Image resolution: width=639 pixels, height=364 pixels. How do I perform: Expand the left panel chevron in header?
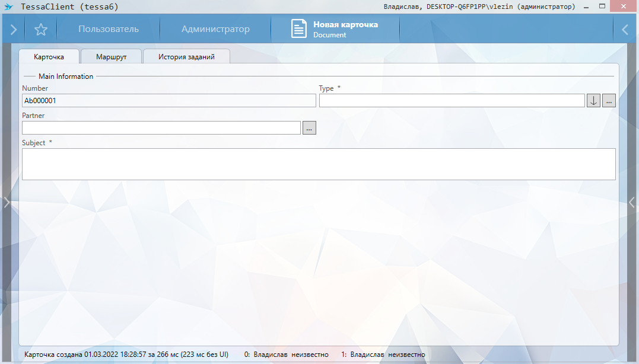pos(13,30)
